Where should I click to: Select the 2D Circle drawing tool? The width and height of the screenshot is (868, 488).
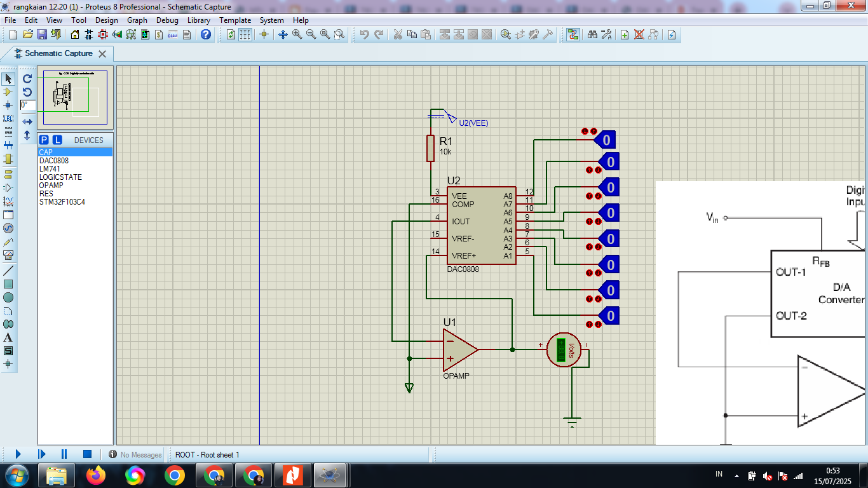(8, 297)
